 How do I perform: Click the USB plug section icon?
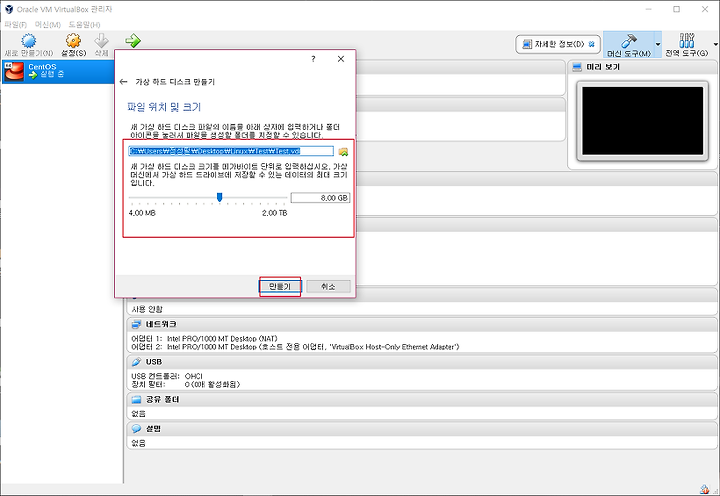(136, 362)
